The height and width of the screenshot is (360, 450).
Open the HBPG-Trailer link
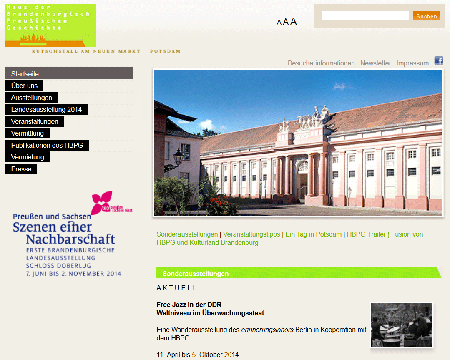(366, 234)
